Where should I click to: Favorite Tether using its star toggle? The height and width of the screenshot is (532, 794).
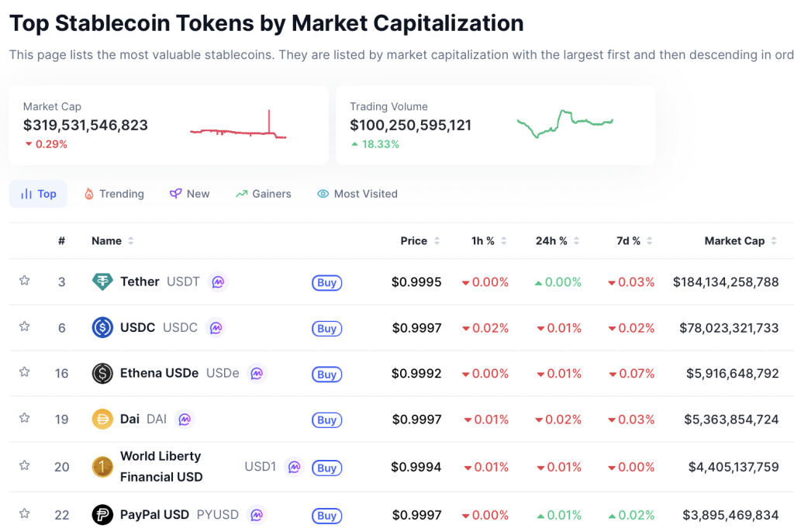pyautogui.click(x=24, y=282)
